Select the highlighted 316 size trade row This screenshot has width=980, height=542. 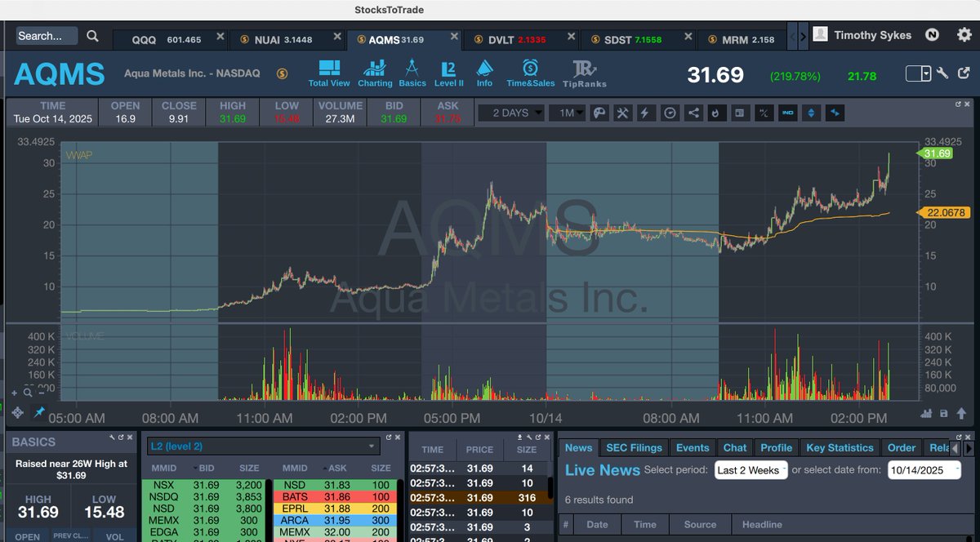(x=476, y=498)
